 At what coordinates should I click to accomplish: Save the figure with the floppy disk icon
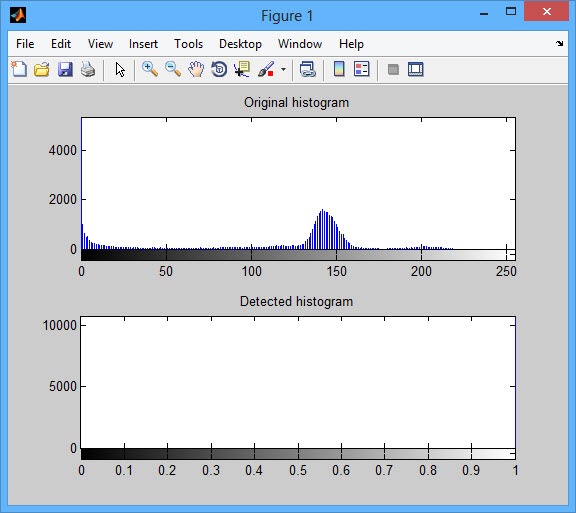pos(65,69)
